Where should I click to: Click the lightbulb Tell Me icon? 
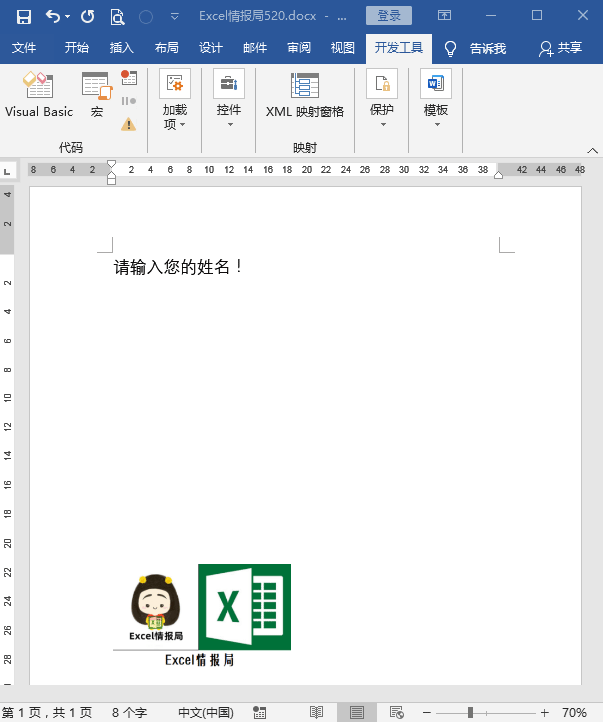coord(450,48)
